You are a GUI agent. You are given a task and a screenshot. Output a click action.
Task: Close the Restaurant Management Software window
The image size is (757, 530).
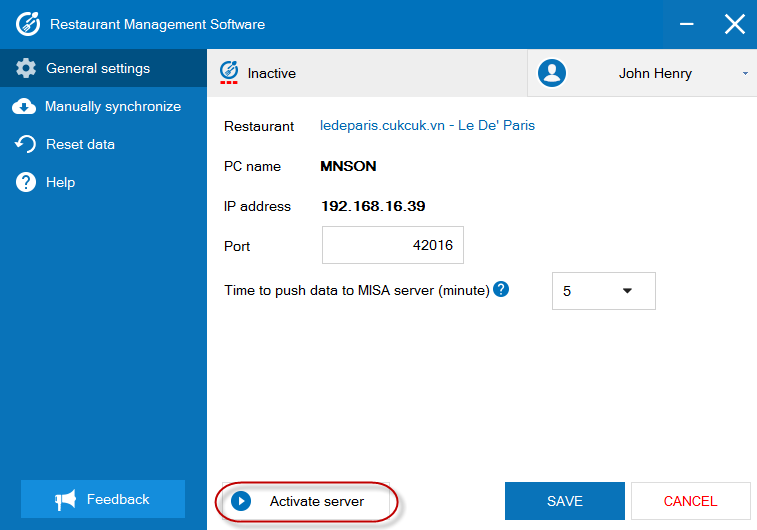tap(734, 24)
